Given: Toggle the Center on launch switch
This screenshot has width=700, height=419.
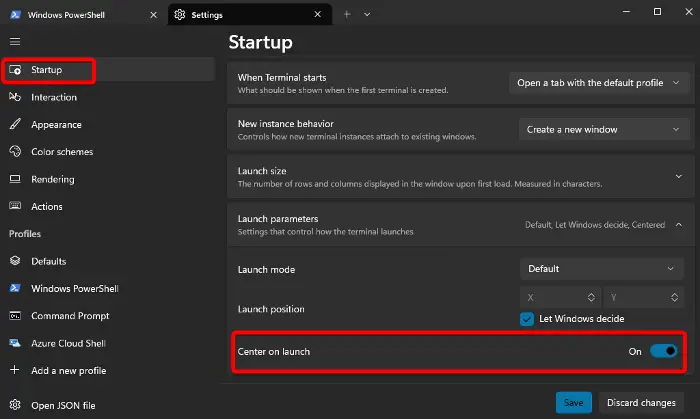Looking at the screenshot, I should (663, 351).
